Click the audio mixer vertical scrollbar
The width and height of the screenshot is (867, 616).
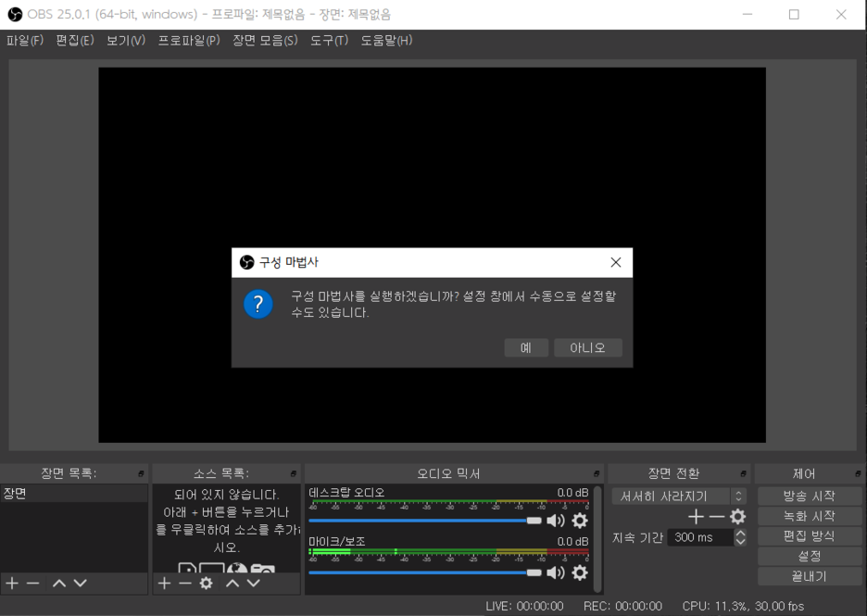[597, 538]
